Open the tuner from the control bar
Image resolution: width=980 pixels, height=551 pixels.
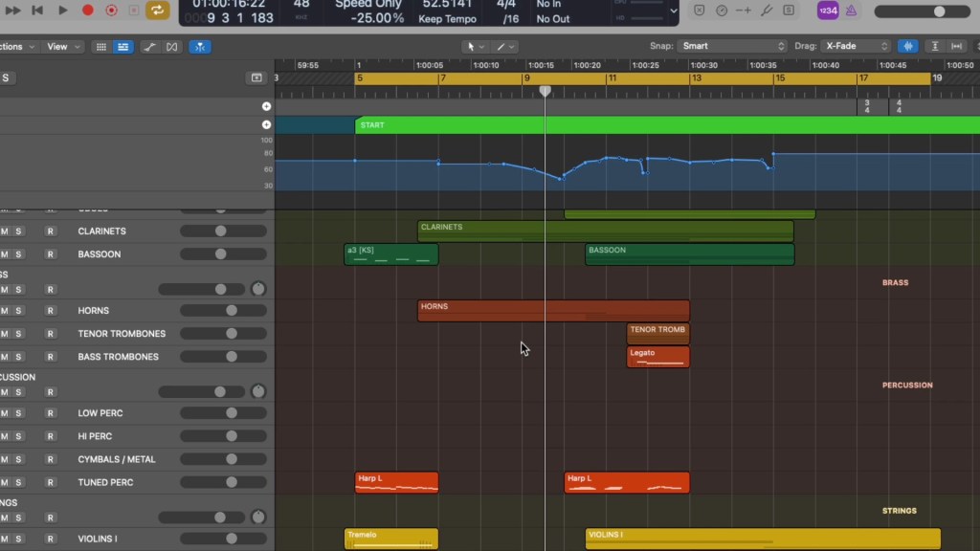pyautogui.click(x=767, y=11)
